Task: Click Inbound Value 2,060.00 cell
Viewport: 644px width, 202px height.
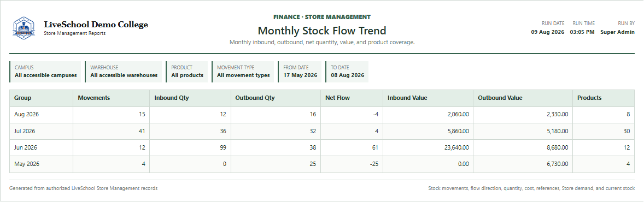Action: click(x=428, y=115)
